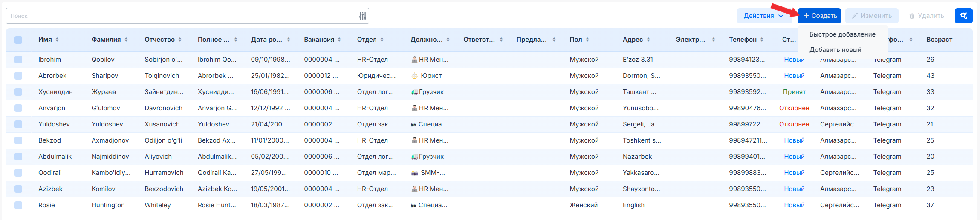Image resolution: width=980 pixels, height=220 pixels.
Task: Open the table settings gear button
Action: [x=964, y=16]
